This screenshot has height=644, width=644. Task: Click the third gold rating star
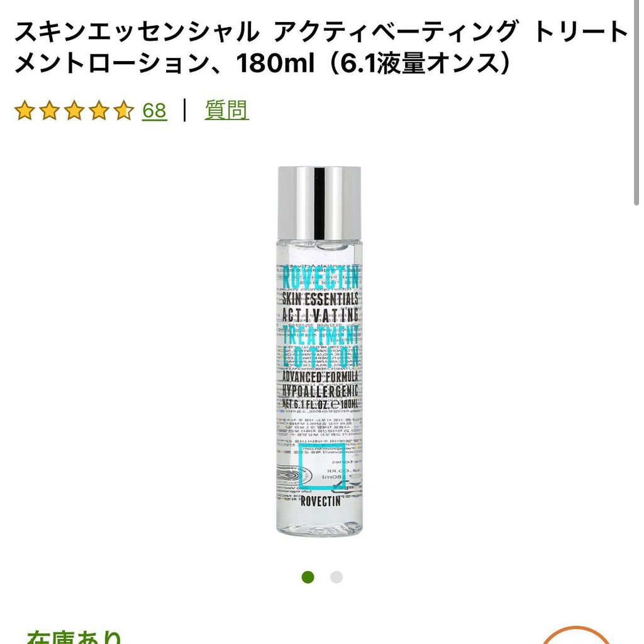(x=74, y=111)
